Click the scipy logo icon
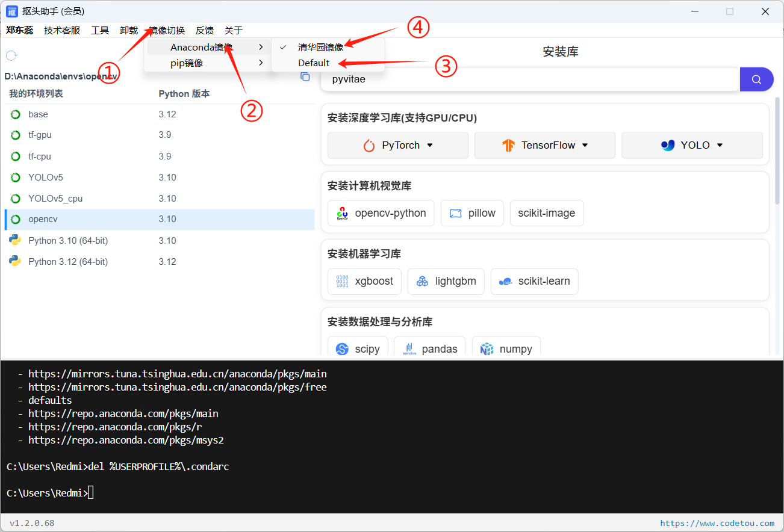This screenshot has height=532, width=784. coord(343,349)
